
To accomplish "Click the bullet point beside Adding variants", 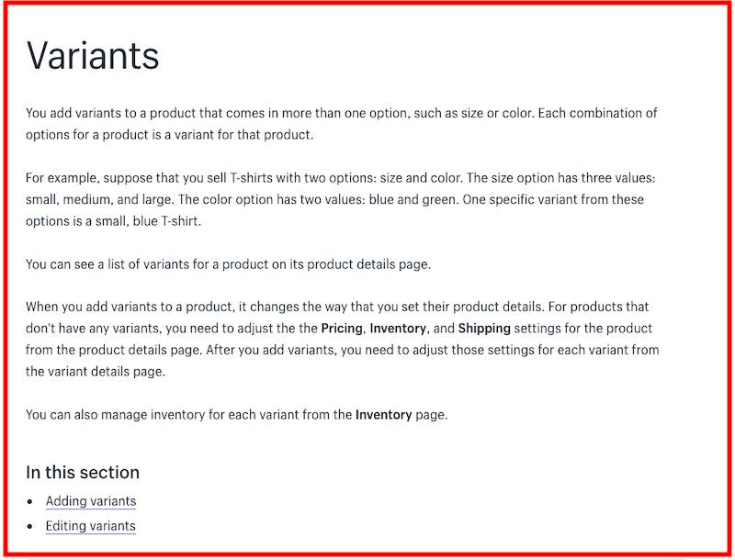I will tap(30, 501).
